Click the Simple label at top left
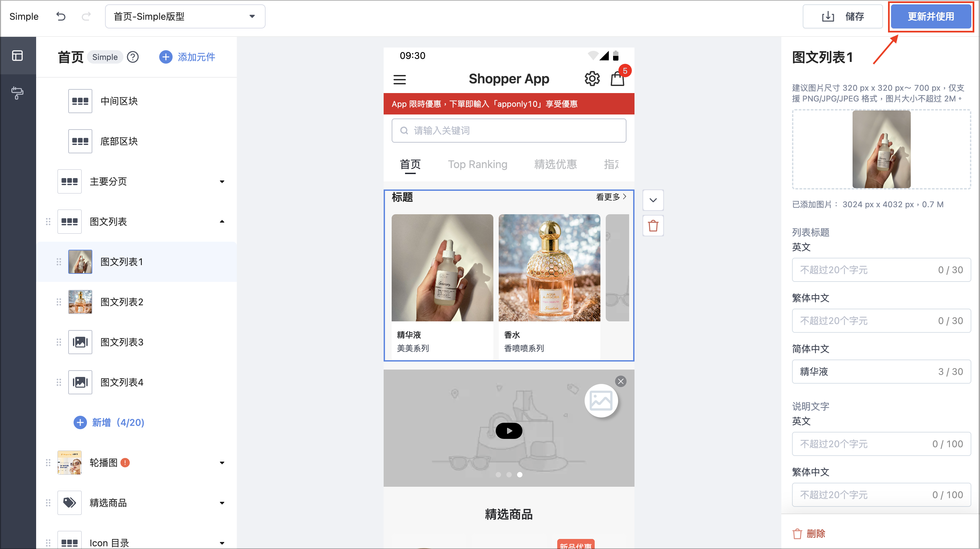This screenshot has width=980, height=549. pyautogui.click(x=24, y=16)
